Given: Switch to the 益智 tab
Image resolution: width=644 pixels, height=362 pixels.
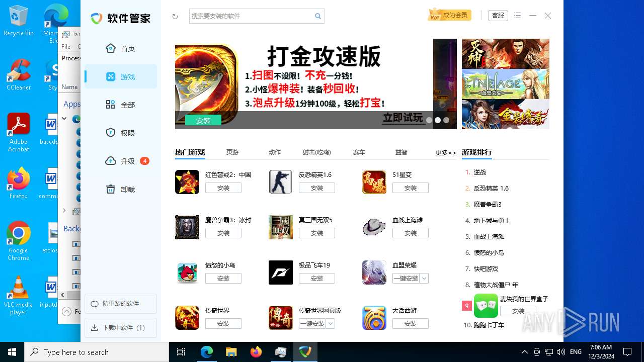Looking at the screenshot, I should (x=401, y=152).
